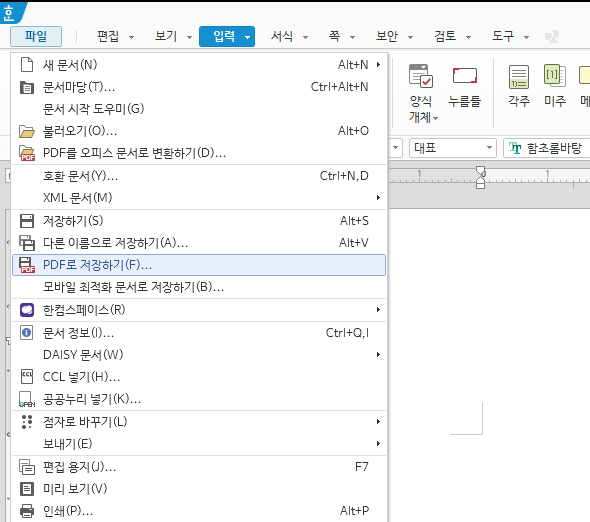The height and width of the screenshot is (522, 590).
Task: Expand the 입력 menu dropdown arrow
Action: (247, 37)
